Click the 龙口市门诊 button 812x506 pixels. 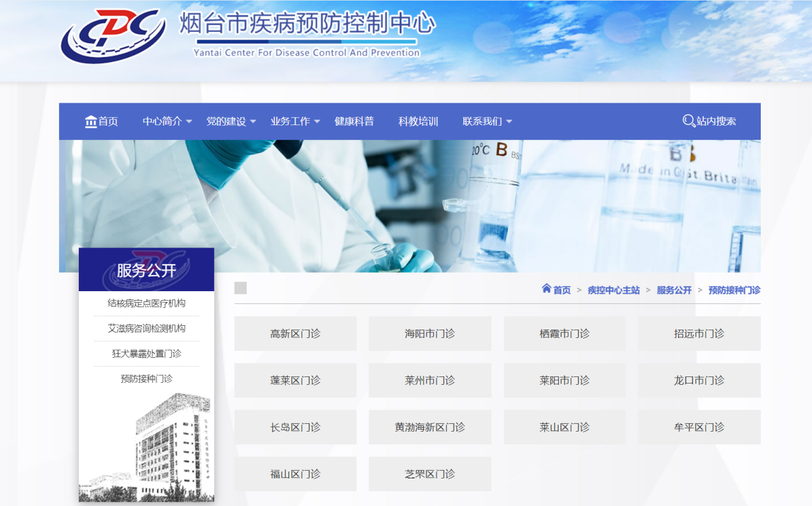point(699,380)
